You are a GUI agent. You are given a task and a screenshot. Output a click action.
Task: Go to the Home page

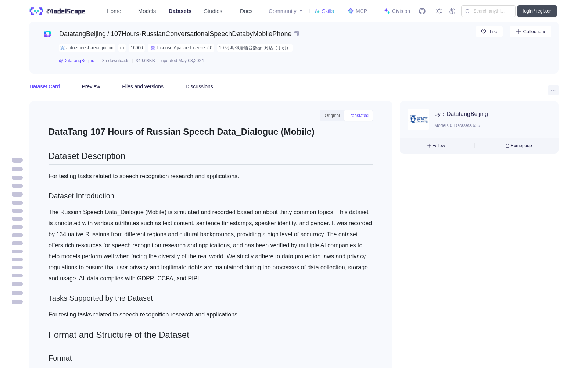pyautogui.click(x=114, y=11)
